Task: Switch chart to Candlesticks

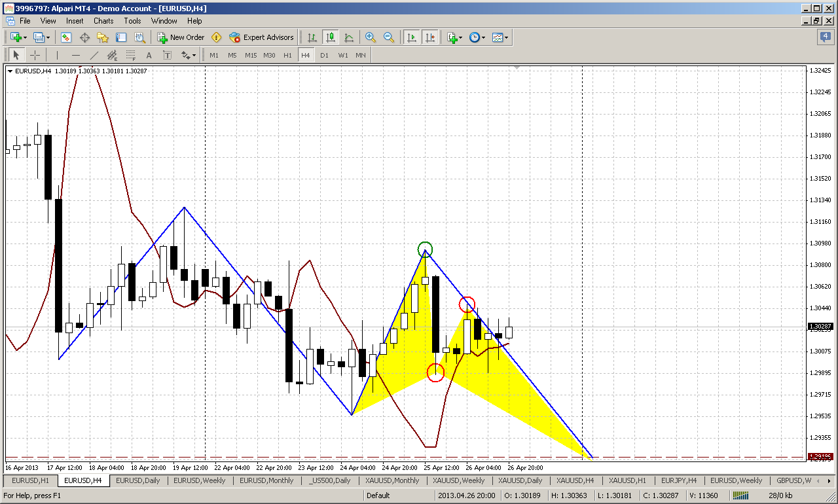Action: click(331, 37)
